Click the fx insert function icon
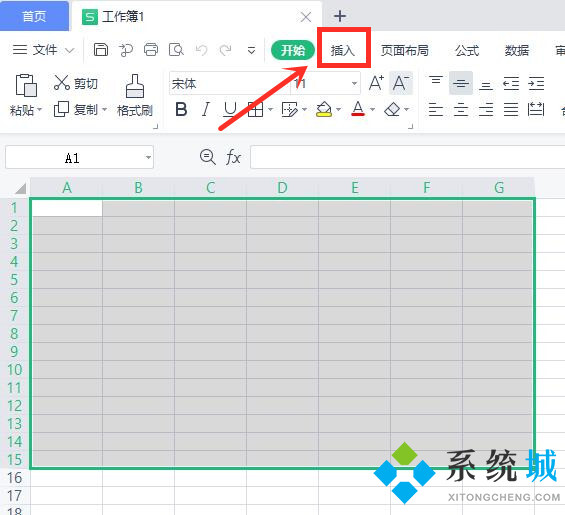The width and height of the screenshot is (565, 515). click(x=233, y=157)
